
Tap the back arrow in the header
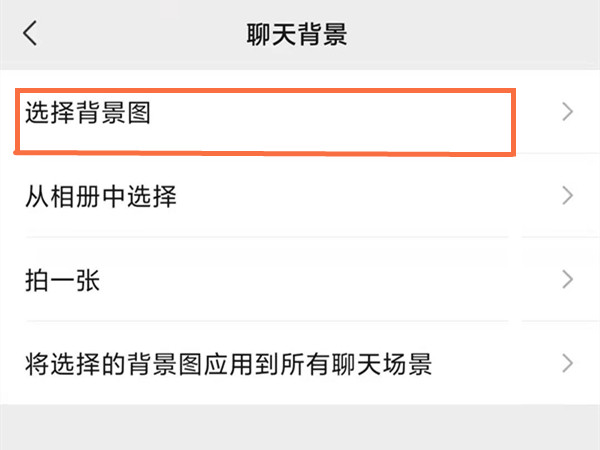30,33
